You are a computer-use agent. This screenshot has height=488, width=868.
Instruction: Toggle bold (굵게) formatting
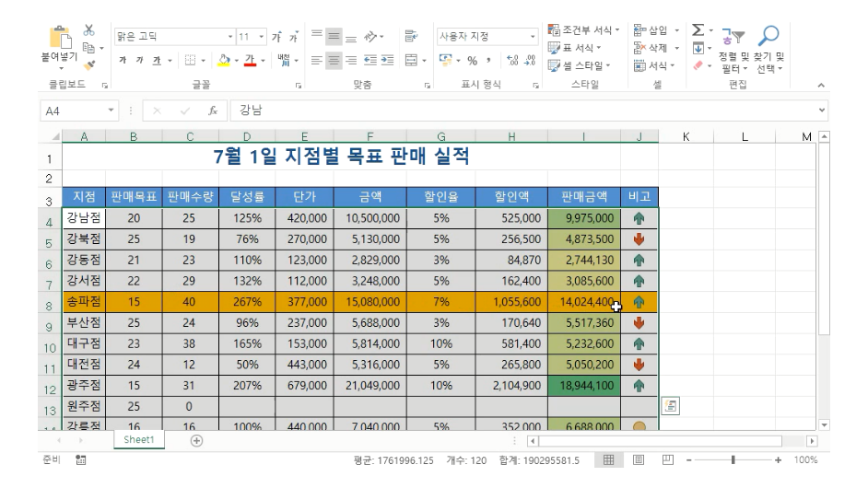pos(123,60)
